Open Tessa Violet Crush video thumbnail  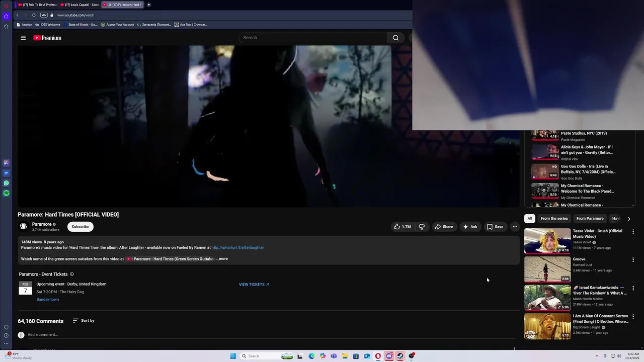547,241
